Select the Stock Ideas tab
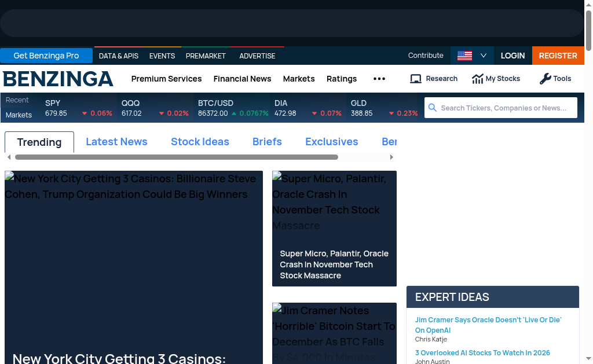This screenshot has height=364, width=593. [200, 142]
